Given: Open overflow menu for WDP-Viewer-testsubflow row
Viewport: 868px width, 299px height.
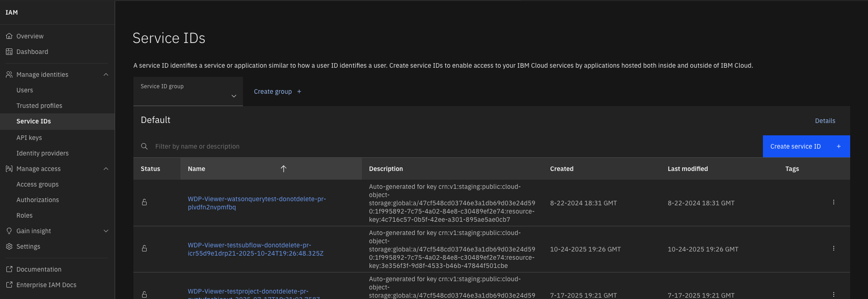Looking at the screenshot, I should click(833, 249).
